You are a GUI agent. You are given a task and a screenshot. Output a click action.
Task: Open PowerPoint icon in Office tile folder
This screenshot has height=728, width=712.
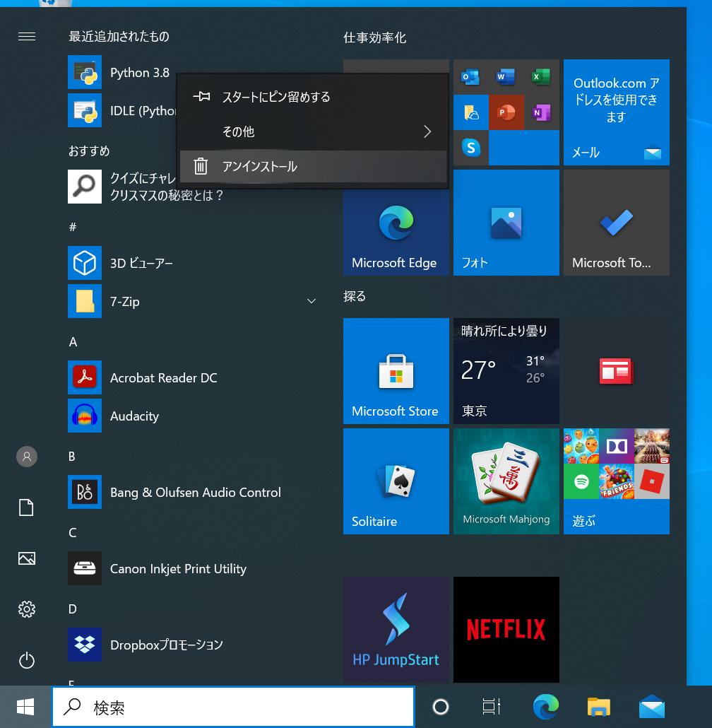(506, 112)
